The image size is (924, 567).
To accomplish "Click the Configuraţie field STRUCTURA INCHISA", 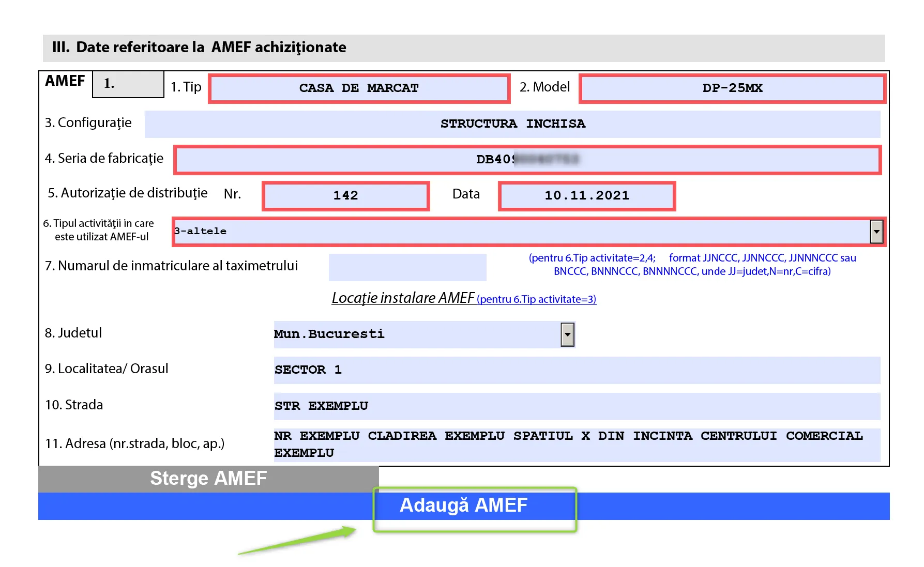I will click(512, 124).
